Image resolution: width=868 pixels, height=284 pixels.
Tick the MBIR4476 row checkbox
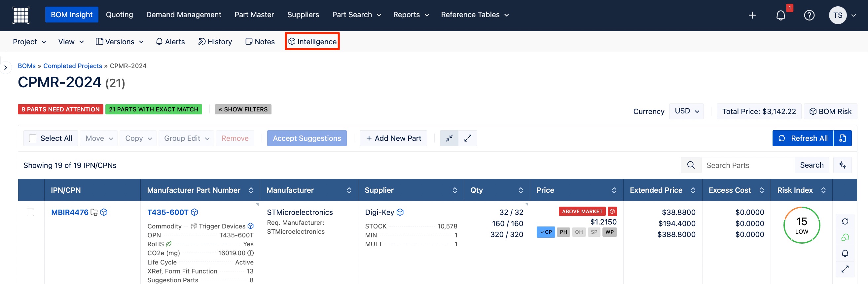(x=30, y=213)
